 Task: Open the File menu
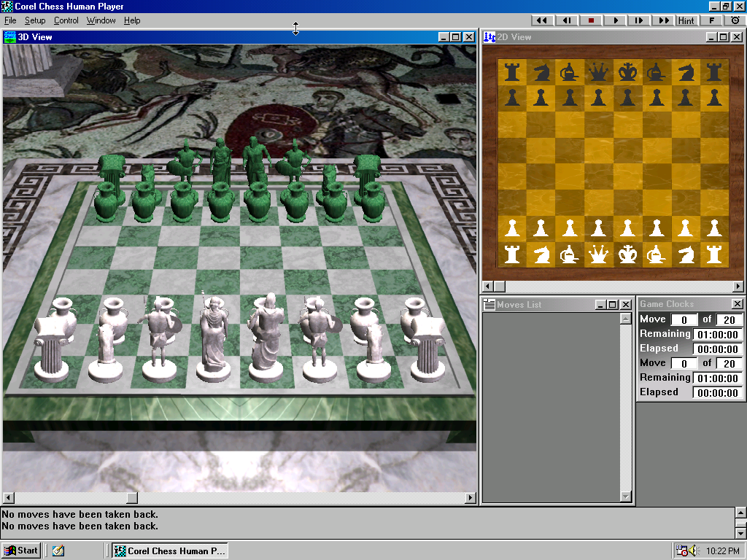click(10, 20)
